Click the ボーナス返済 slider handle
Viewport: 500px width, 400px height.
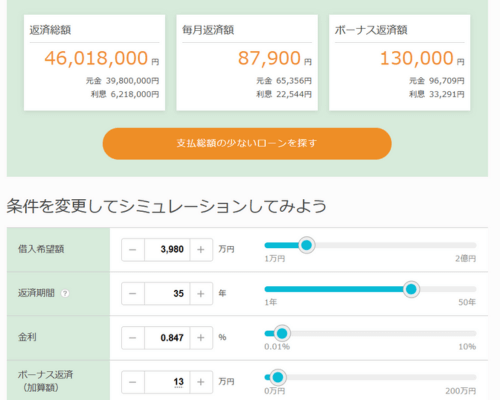click(x=278, y=377)
